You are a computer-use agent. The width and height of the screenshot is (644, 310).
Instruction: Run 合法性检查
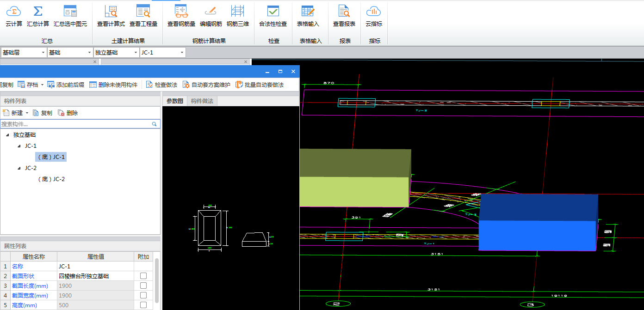pos(273,17)
